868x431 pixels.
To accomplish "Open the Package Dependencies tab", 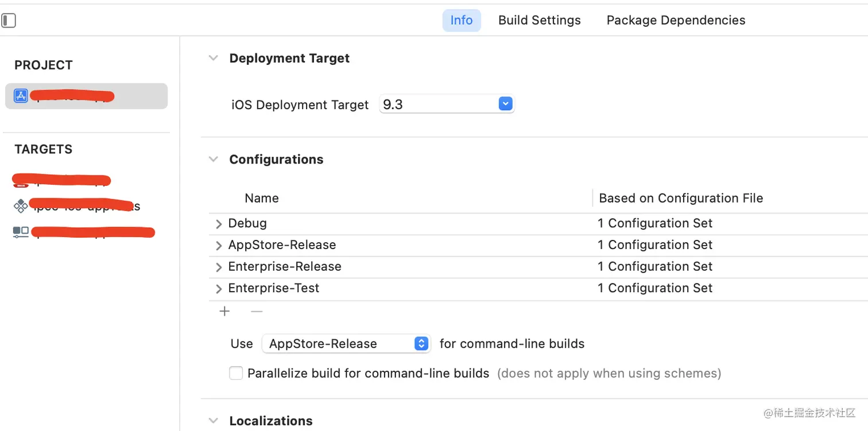I will (x=676, y=20).
